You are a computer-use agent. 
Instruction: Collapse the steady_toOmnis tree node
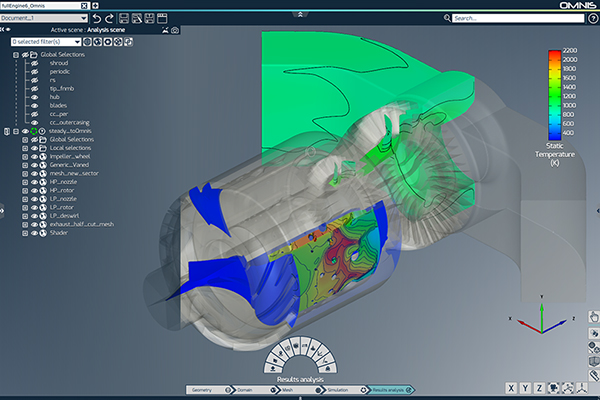[16, 131]
